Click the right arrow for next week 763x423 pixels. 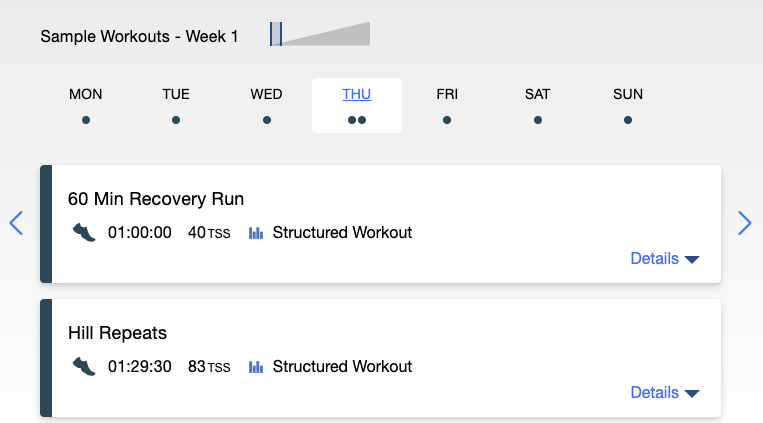click(744, 223)
